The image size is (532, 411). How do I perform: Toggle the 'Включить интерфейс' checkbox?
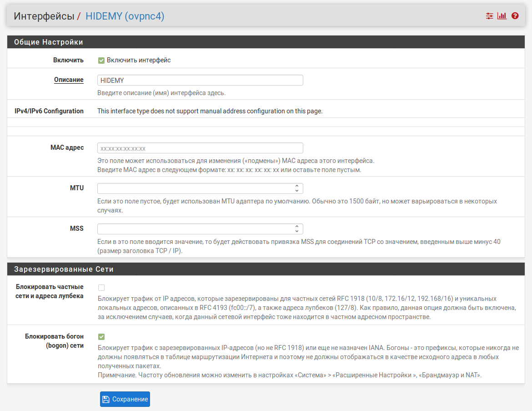(101, 60)
